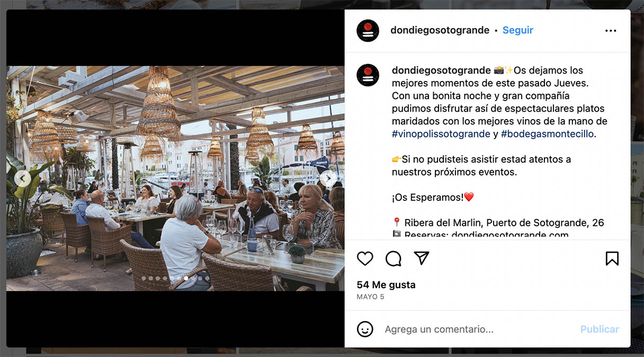
Task: Post comment with Publicar button
Action: click(600, 329)
